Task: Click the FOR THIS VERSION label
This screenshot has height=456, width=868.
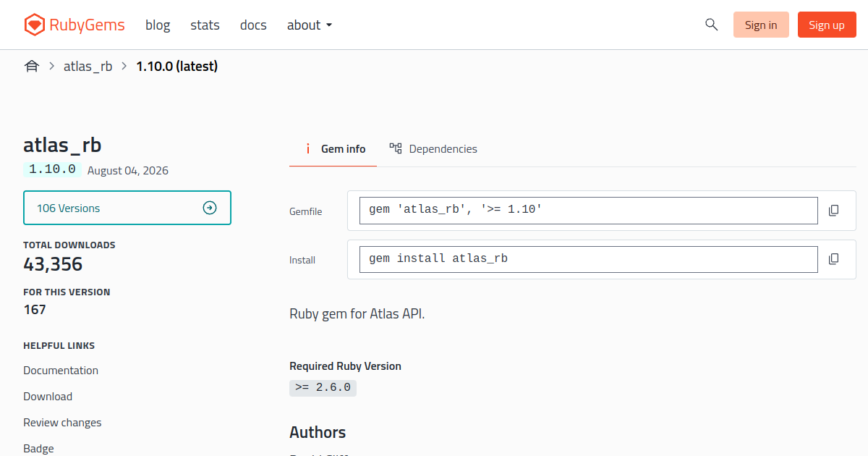Action: [x=67, y=292]
